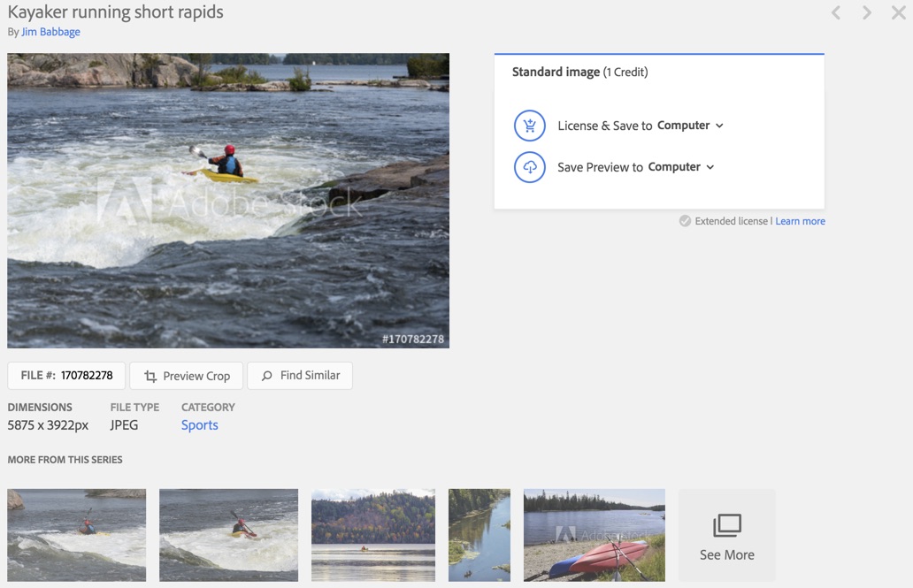Toggle the Extended license checkmark
Viewport: 913px width, 588px height.
(685, 221)
